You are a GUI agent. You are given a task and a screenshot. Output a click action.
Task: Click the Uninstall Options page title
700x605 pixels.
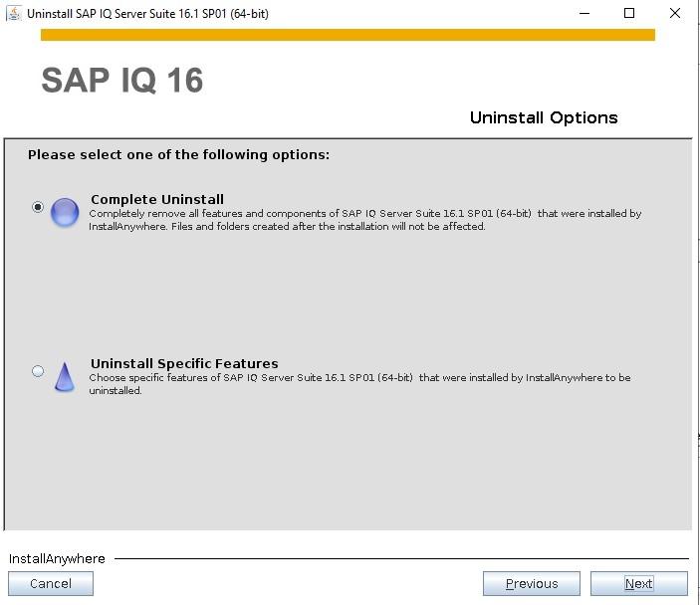544,117
